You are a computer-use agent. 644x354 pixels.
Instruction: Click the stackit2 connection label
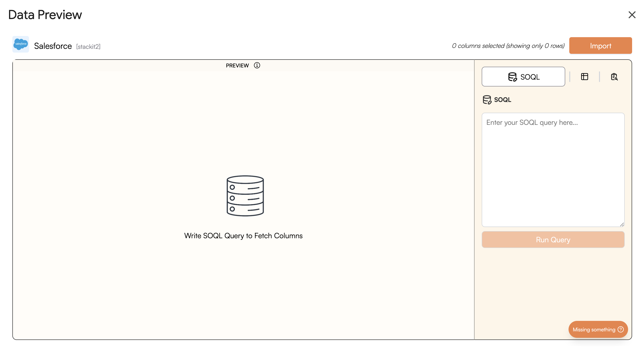88,46
